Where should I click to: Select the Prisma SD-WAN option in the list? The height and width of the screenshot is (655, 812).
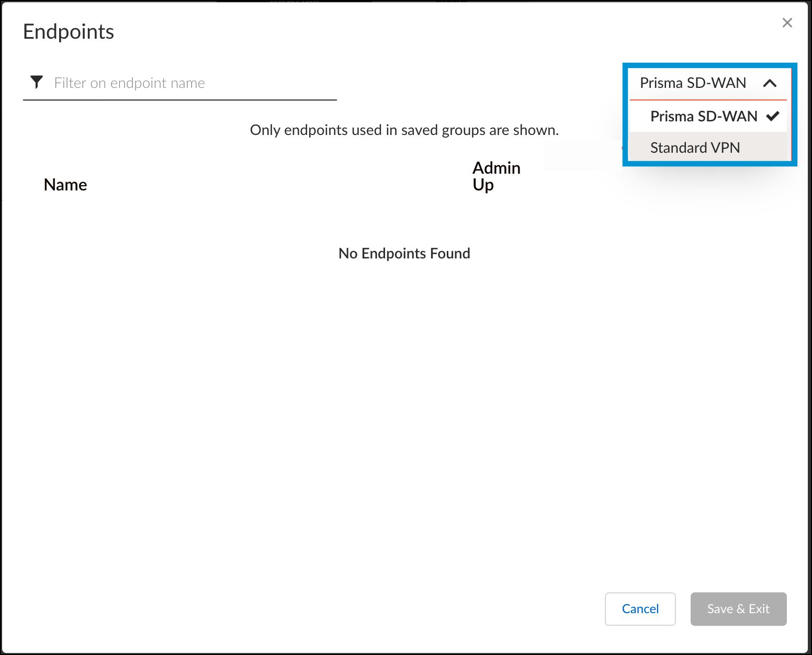pos(708,116)
